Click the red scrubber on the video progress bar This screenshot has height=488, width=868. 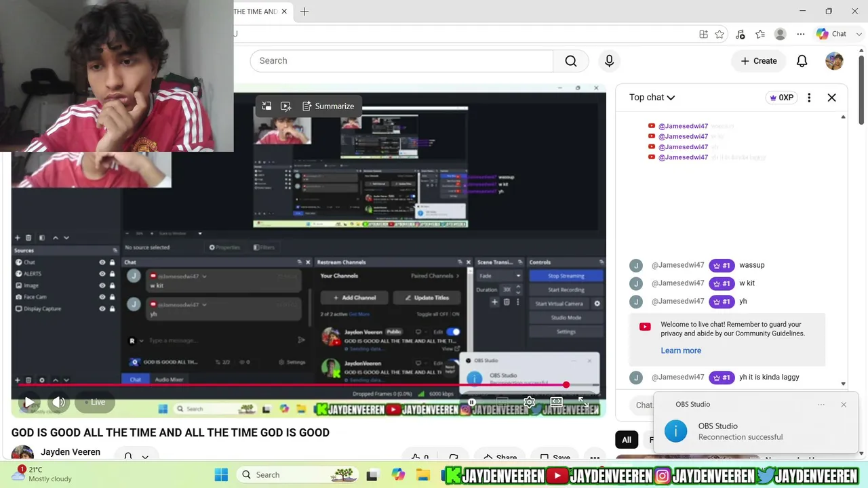[x=566, y=385]
